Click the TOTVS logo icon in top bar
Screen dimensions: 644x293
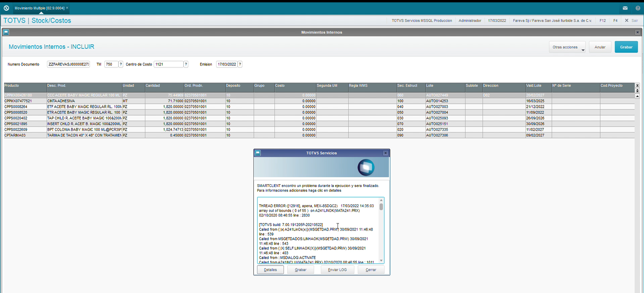pos(6,8)
